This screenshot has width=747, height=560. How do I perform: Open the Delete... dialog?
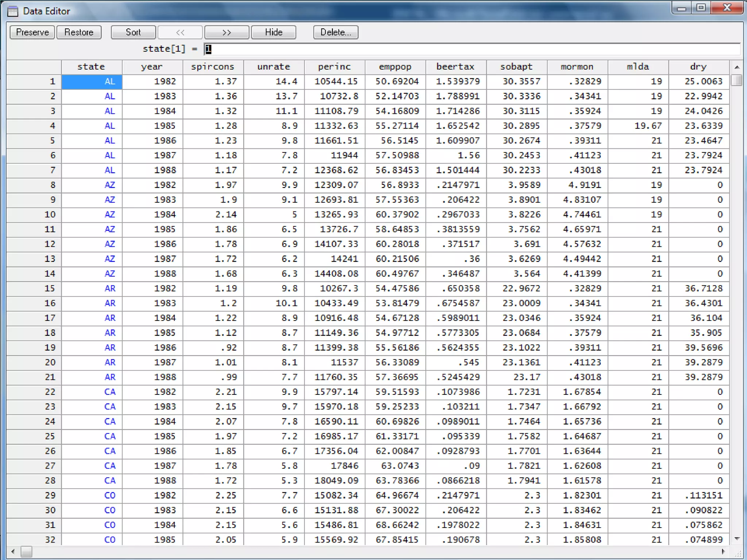coord(336,32)
